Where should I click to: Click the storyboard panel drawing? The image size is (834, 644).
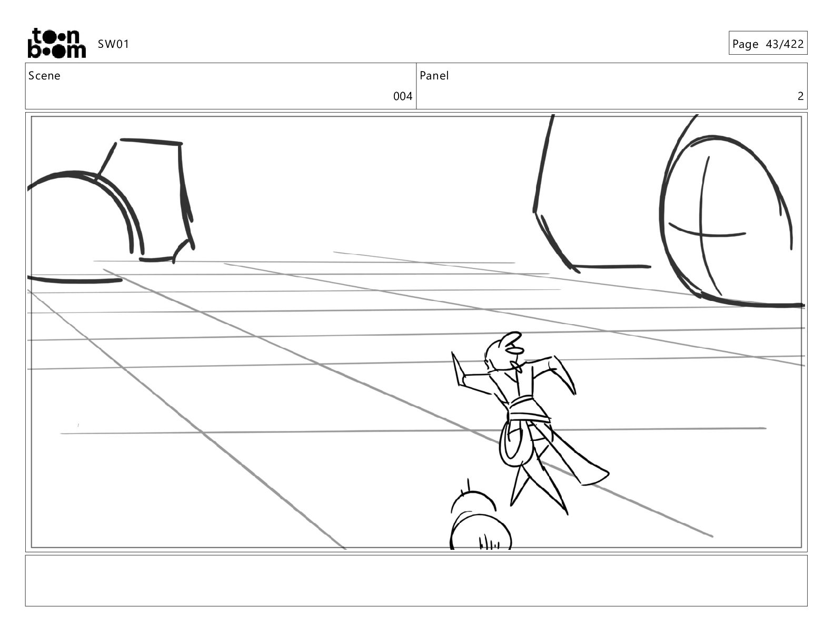click(416, 332)
